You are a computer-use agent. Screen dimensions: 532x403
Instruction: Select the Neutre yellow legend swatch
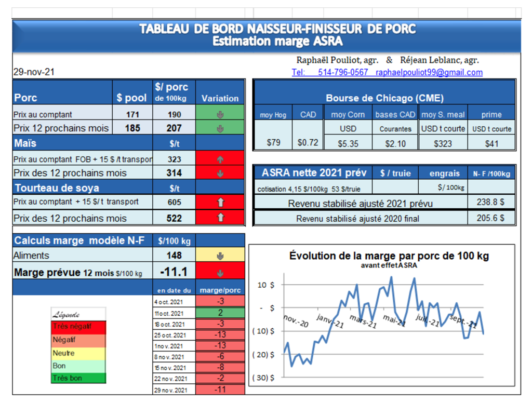(78, 353)
